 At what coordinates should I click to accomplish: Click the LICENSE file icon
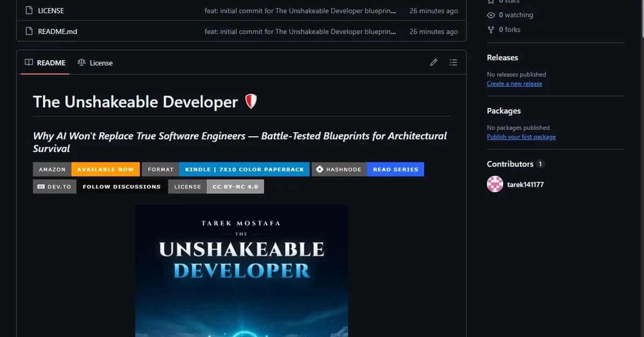click(29, 11)
